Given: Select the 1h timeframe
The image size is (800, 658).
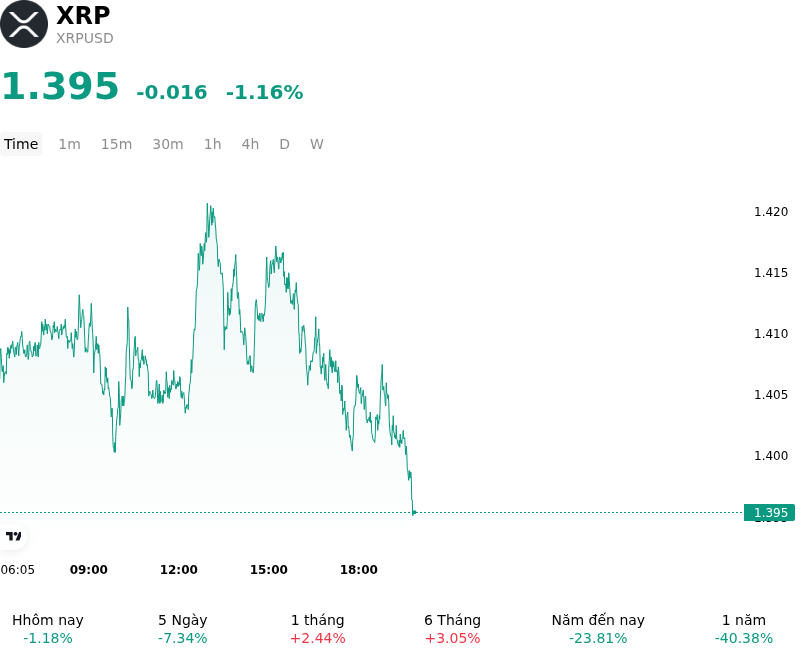Looking at the screenshot, I should click(213, 144).
